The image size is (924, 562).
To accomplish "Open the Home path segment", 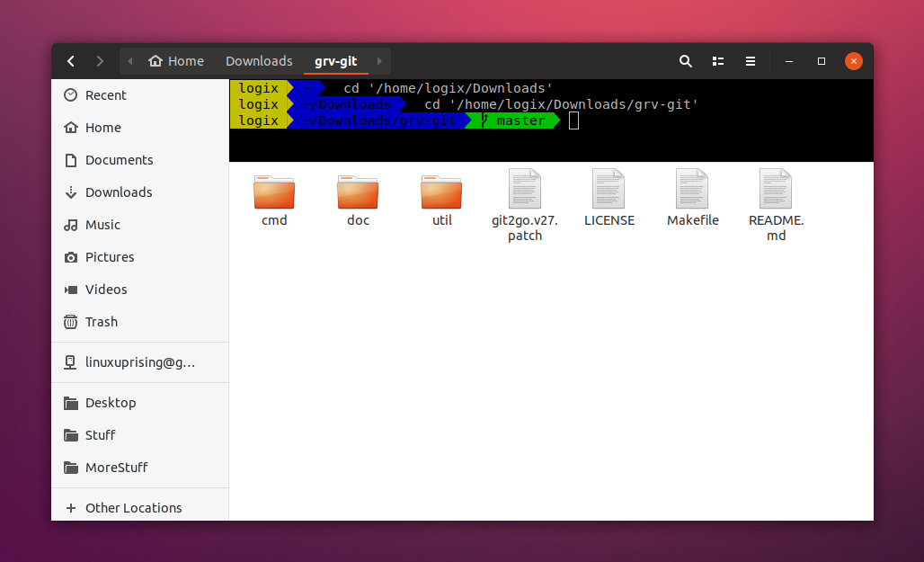I will (175, 61).
